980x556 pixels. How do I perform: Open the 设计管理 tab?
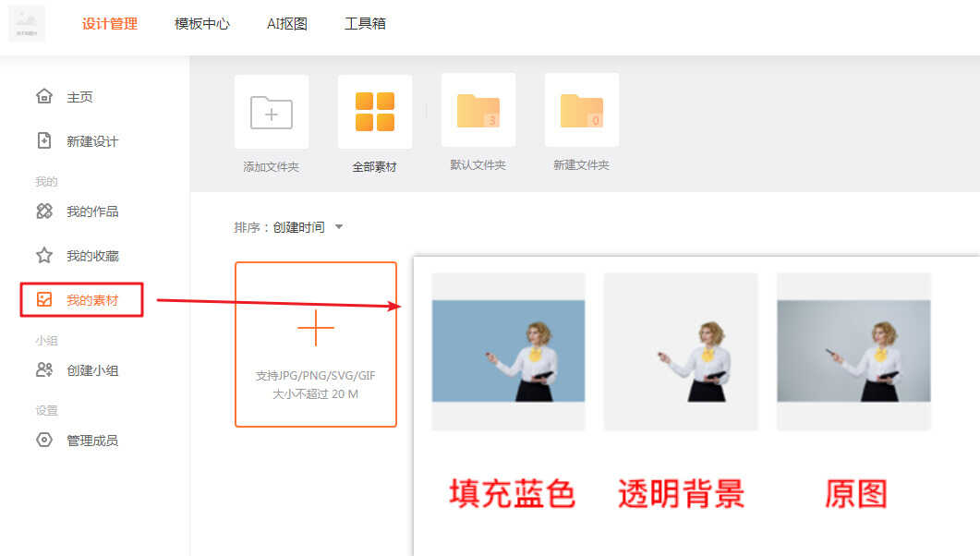pos(109,24)
